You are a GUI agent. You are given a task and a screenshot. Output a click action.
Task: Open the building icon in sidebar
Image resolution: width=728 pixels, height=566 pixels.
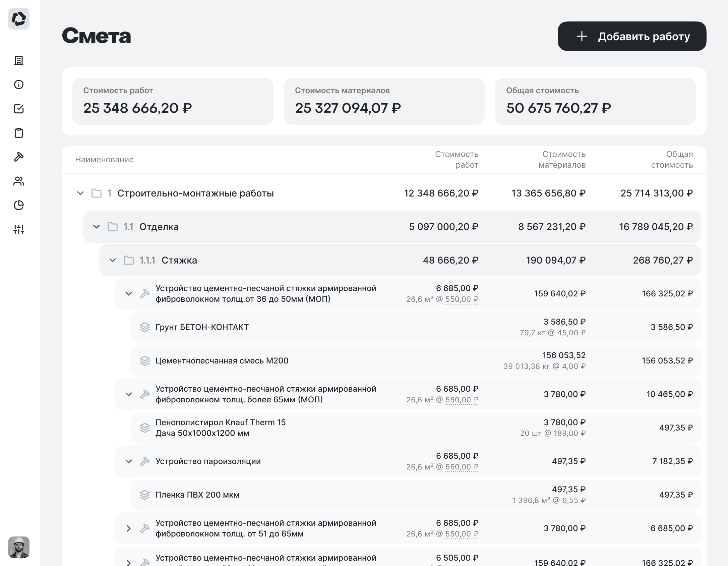tap(19, 60)
